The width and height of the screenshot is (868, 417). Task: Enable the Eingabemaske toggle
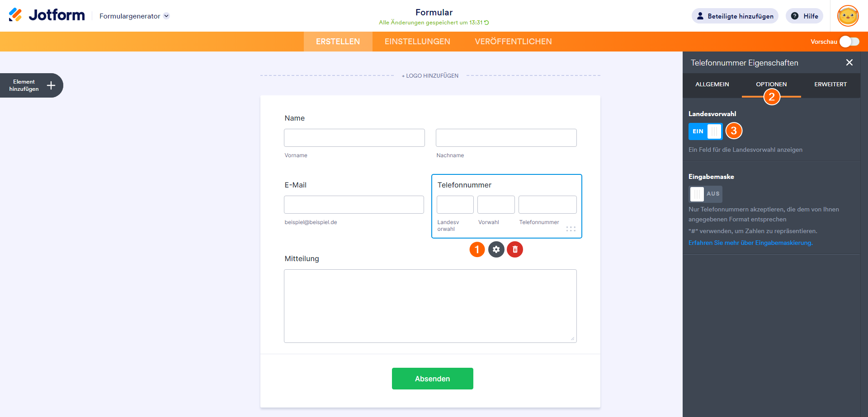pyautogui.click(x=705, y=194)
